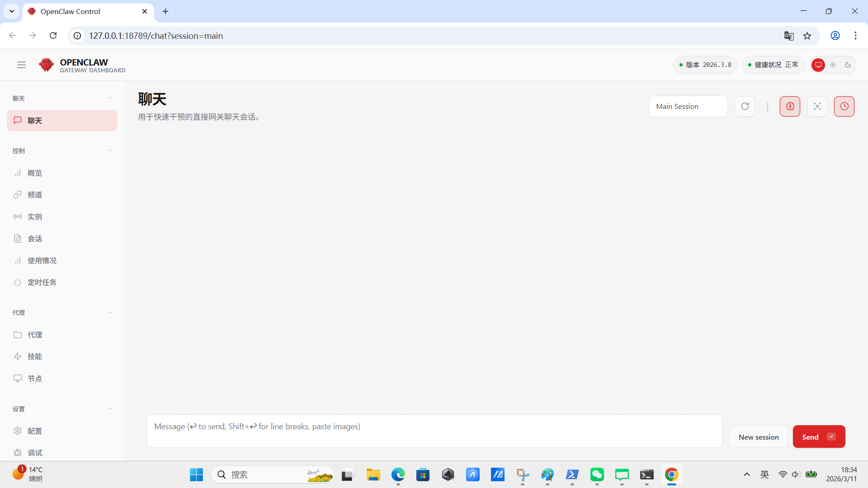Collapse the 控制 sidebar section
This screenshot has height=488, width=868.
(x=110, y=150)
